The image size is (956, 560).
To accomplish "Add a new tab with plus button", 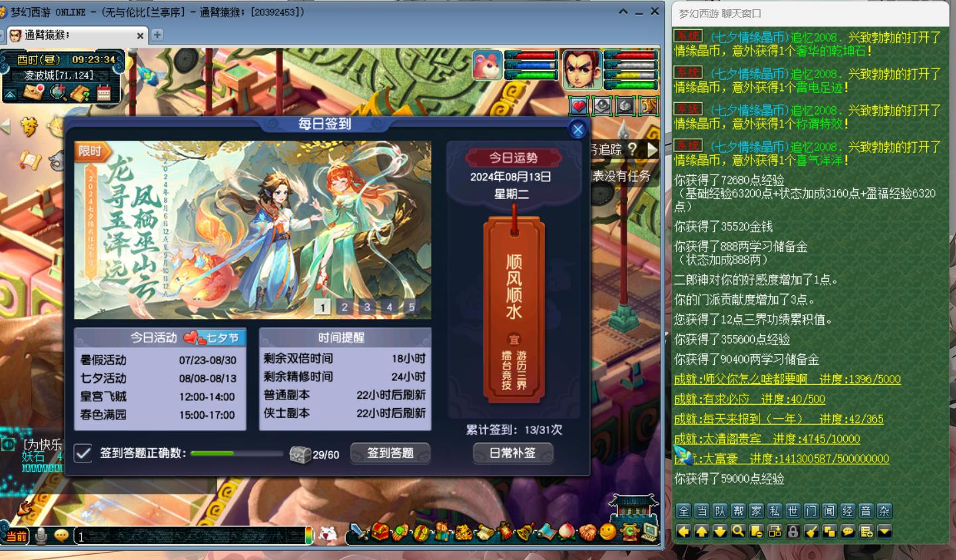I will (x=157, y=35).
